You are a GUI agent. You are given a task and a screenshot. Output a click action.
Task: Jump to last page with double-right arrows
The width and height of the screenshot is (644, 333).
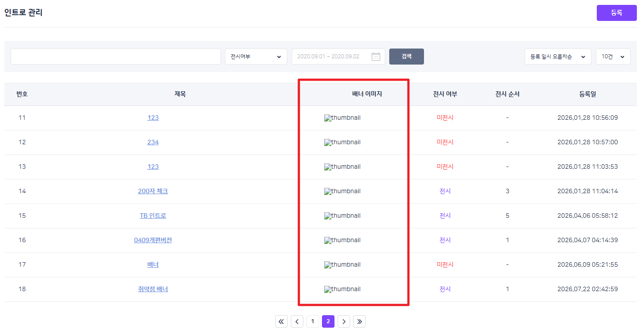pyautogui.click(x=359, y=321)
